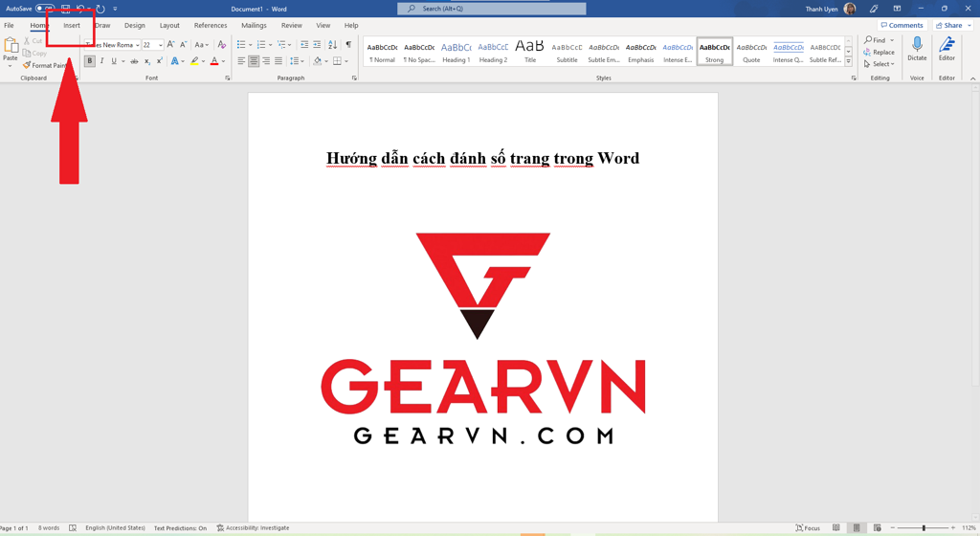Toggle Underline formatting

[114, 61]
